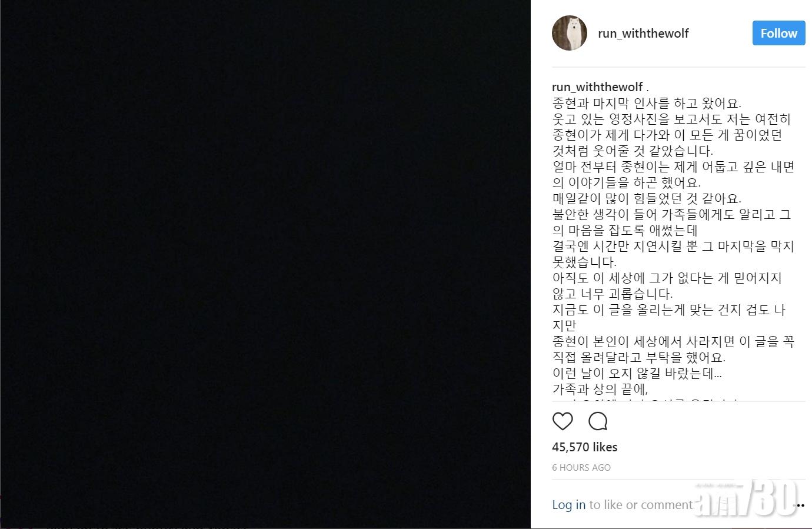Select the 'to like or comment' text
Viewport: 812px width, 529px height.
641,504
